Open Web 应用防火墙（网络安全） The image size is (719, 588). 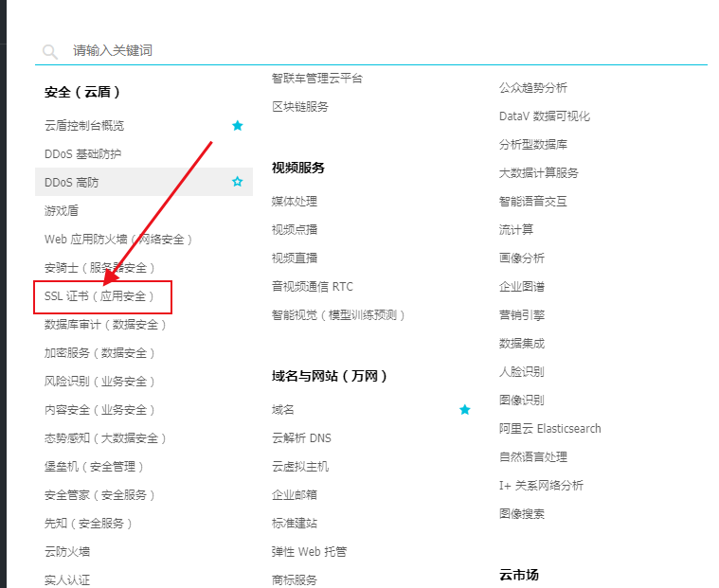click(x=118, y=240)
